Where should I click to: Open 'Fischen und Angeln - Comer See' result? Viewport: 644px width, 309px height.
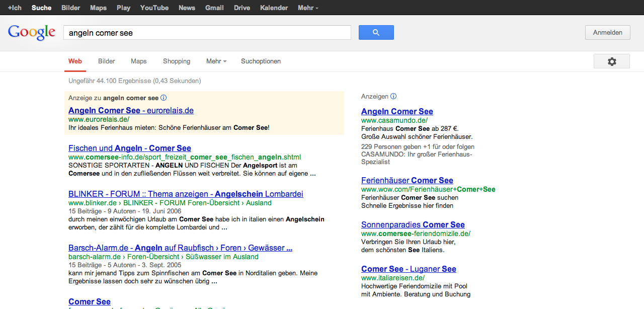point(130,148)
